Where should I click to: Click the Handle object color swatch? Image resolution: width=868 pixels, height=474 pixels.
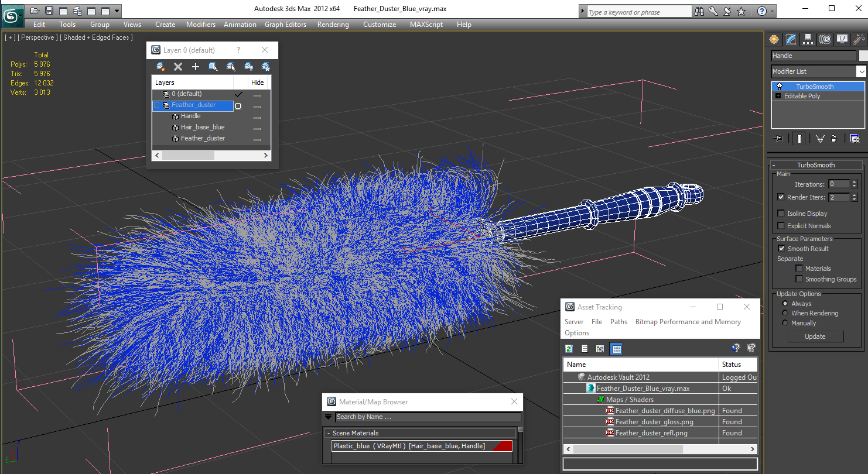pyautogui.click(x=863, y=56)
